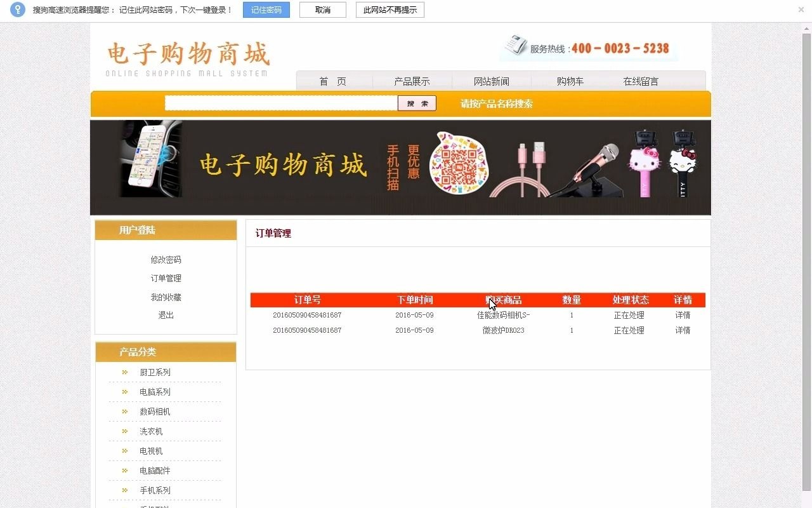Select the 数码相机 category

point(155,411)
